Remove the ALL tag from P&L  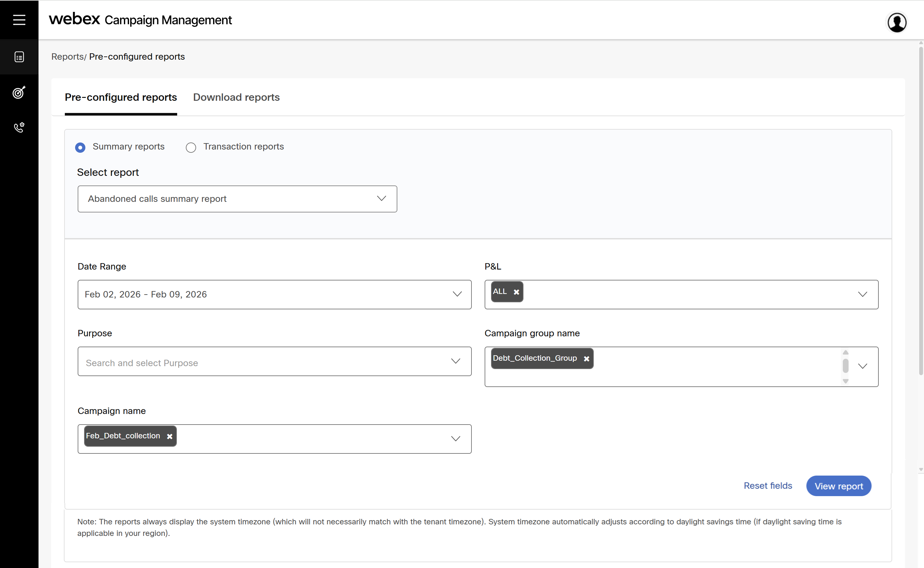[x=516, y=292]
